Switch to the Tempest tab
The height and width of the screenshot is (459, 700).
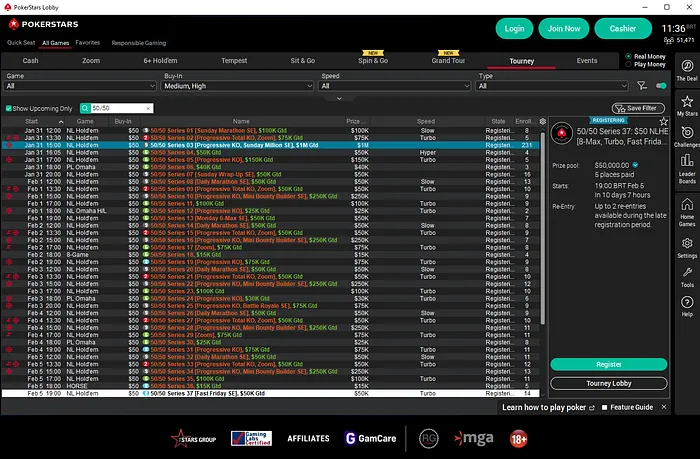[x=234, y=61]
